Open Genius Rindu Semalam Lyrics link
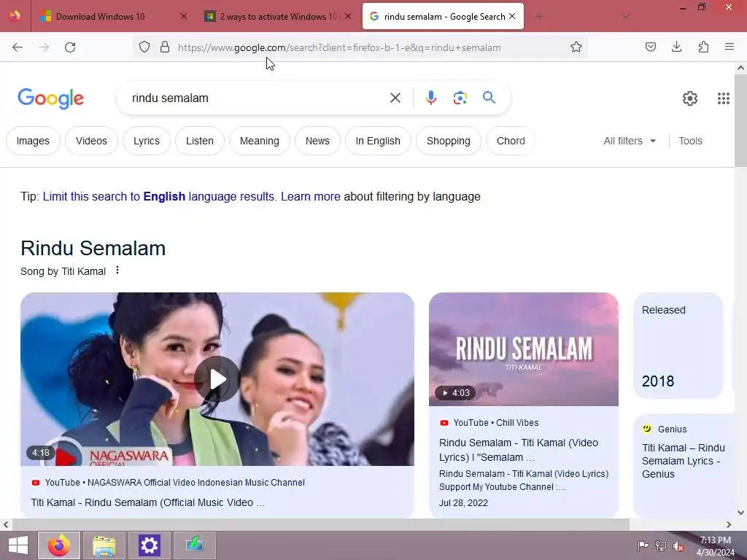 683,461
